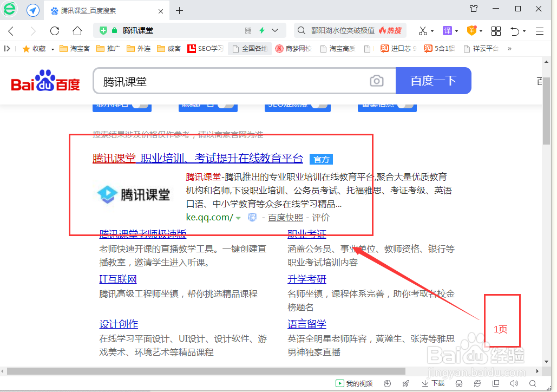Switch to the 腾讯课堂_百度搜索 tab
Viewport: 557px width, 392px height.
pos(106,11)
